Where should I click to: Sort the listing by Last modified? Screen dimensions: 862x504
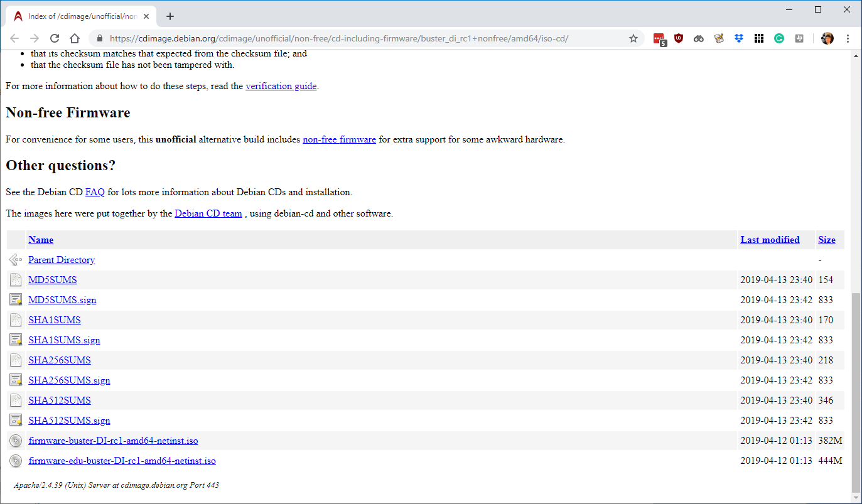770,240
